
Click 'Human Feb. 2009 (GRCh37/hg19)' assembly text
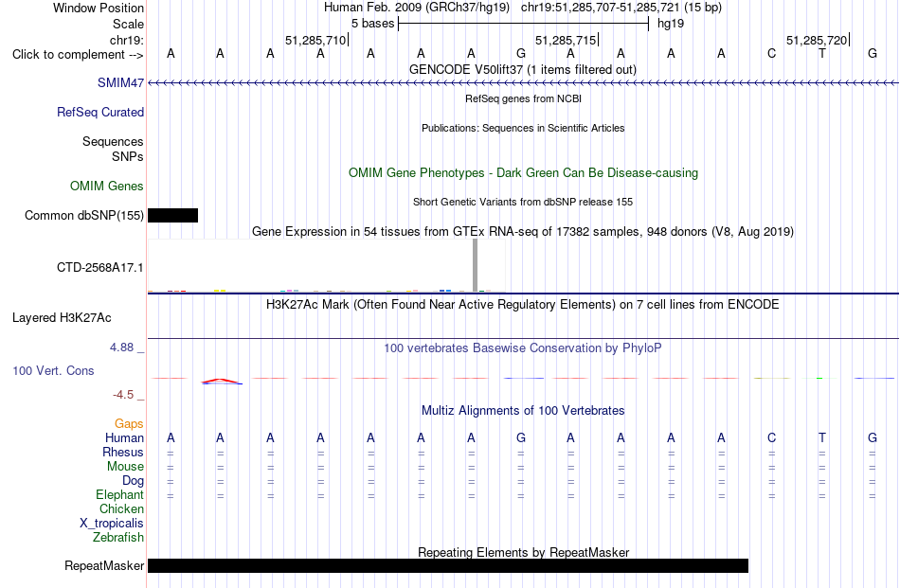[417, 8]
